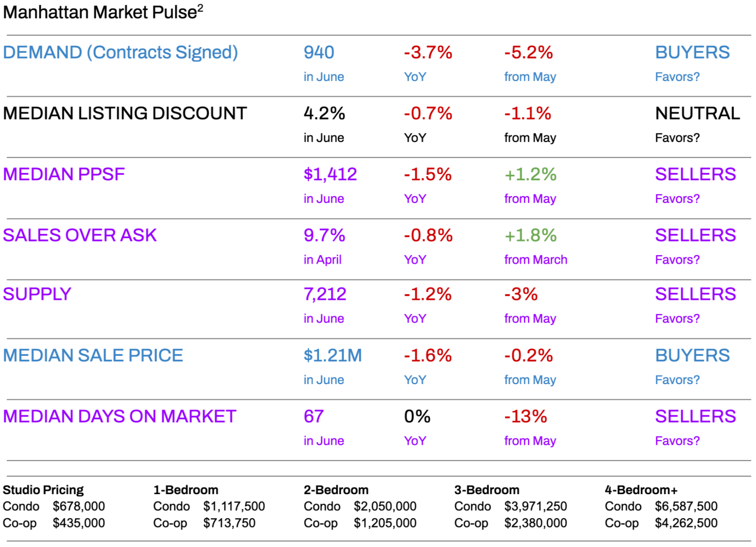
Task: Click the 4-Bedroom+ condo price $6,587,500
Action: 686,506
